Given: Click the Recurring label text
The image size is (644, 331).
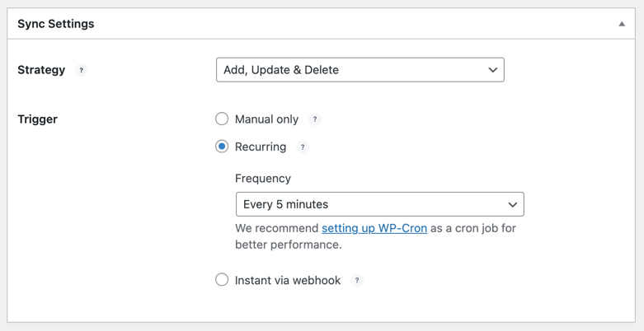Looking at the screenshot, I should pos(261,147).
